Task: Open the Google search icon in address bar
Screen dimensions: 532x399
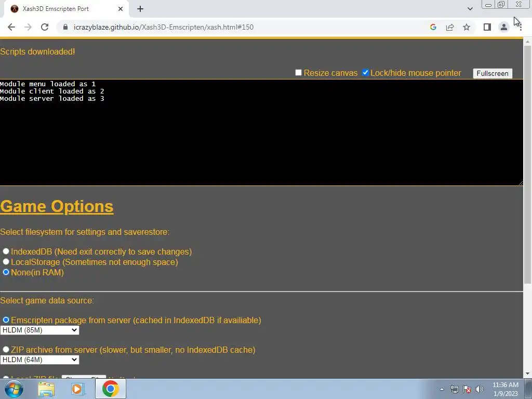Action: (433, 27)
